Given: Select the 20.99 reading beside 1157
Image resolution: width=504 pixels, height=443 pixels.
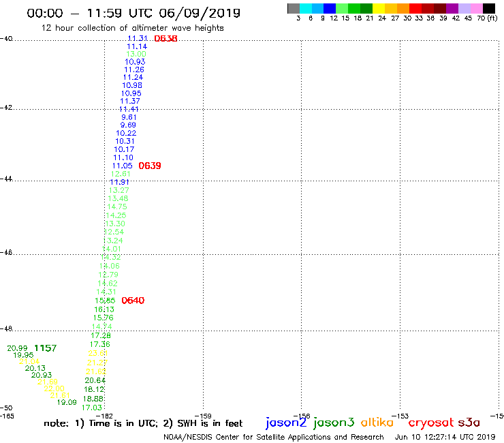Looking at the screenshot, I should 17,348.
